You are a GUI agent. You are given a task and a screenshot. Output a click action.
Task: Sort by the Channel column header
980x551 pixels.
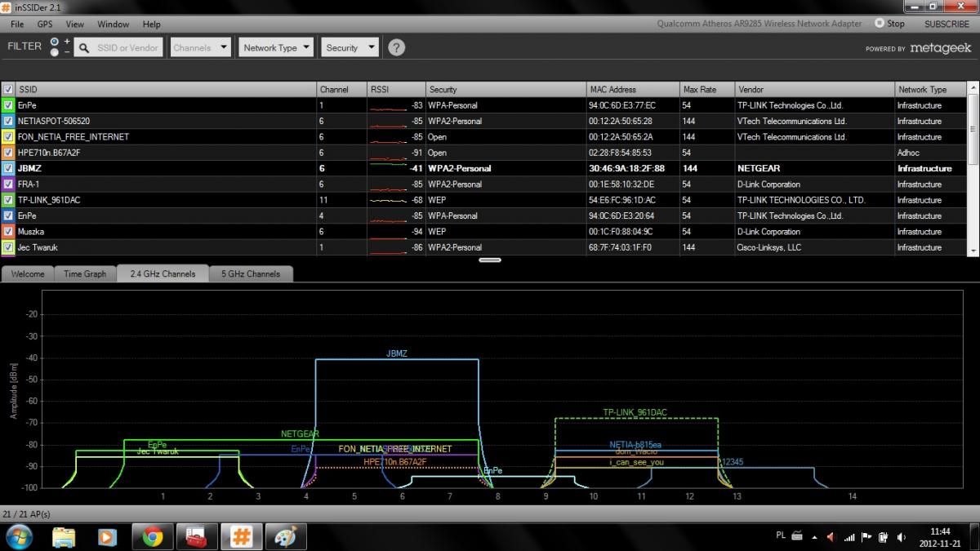pyautogui.click(x=341, y=89)
